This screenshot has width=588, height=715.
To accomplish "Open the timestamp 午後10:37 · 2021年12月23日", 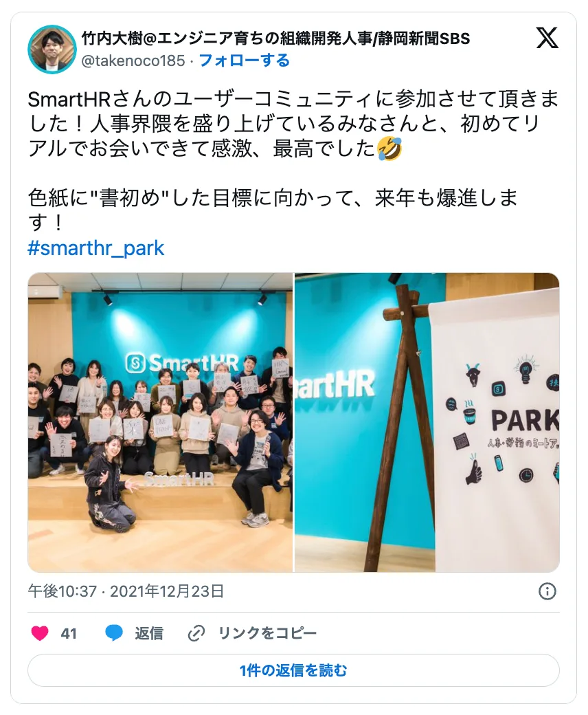I will pyautogui.click(x=126, y=591).
